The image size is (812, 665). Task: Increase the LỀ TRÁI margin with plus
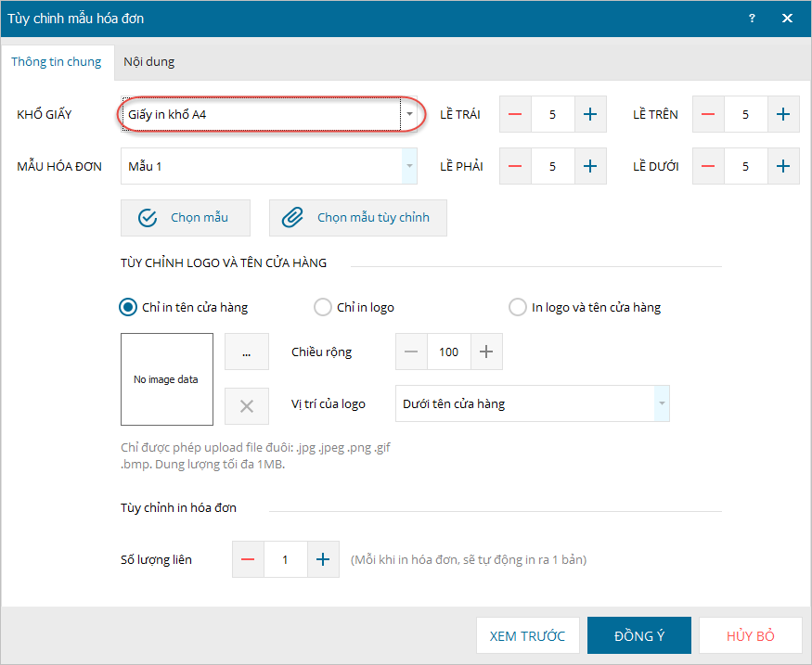coord(590,114)
